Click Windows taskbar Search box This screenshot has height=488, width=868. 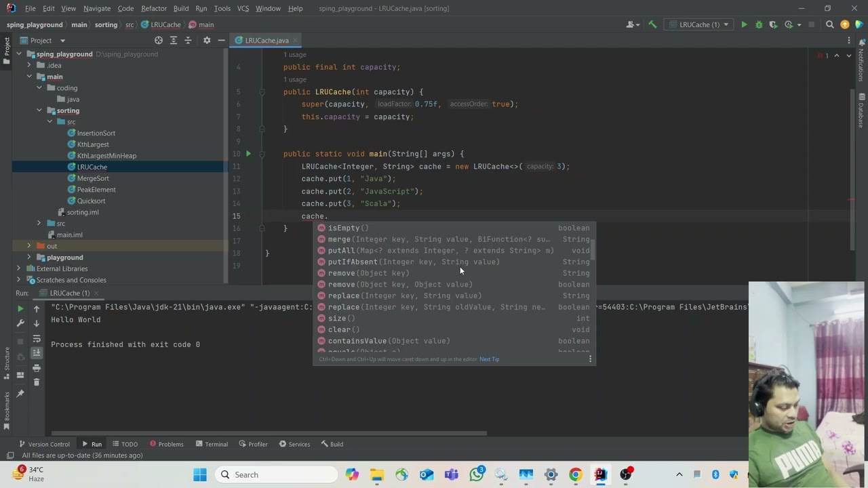pyautogui.click(x=276, y=474)
